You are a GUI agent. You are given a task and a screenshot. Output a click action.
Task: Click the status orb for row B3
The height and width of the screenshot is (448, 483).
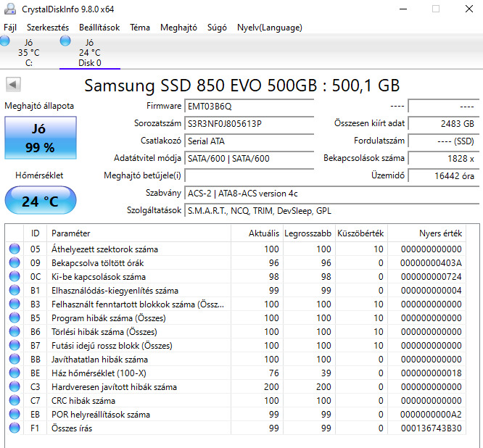pyautogui.click(x=15, y=304)
